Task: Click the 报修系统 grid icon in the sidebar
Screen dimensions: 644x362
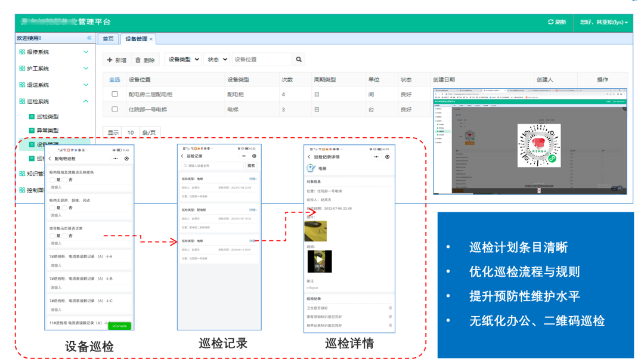Action: [x=22, y=52]
